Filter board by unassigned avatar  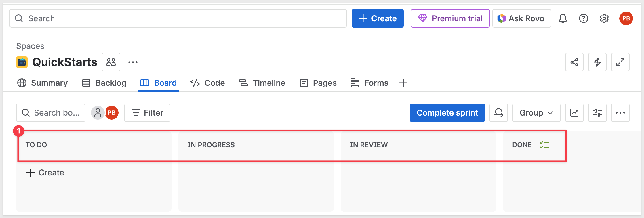pos(98,113)
